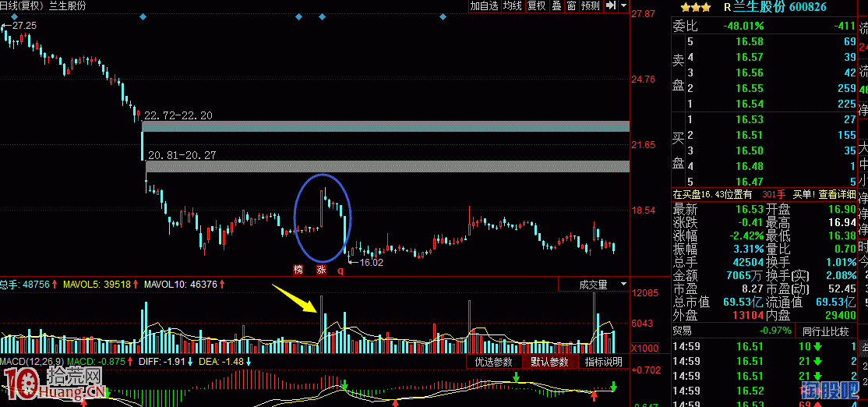Image resolution: width=868 pixels, height=407 pixels.
Task: Click the 外盘 value 13104
Action: point(748,316)
